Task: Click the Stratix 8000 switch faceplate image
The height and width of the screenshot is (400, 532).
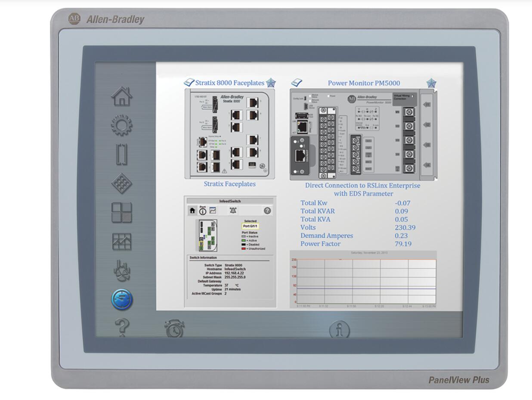Action: (230, 133)
